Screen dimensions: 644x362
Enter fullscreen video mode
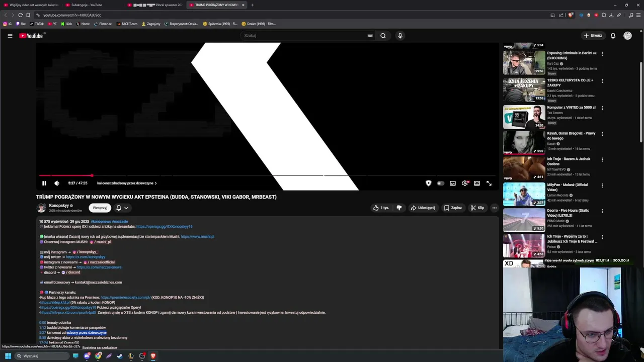(489, 184)
